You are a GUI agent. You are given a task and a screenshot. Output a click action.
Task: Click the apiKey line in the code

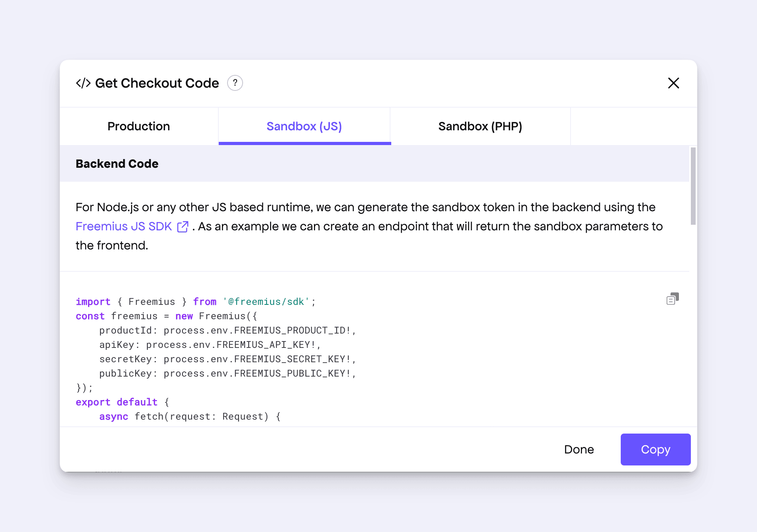tap(210, 345)
